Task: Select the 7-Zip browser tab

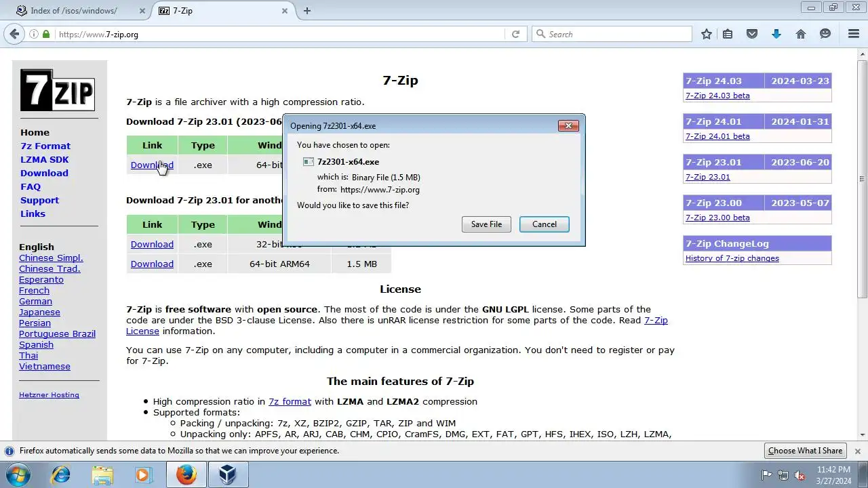Action: point(224,11)
